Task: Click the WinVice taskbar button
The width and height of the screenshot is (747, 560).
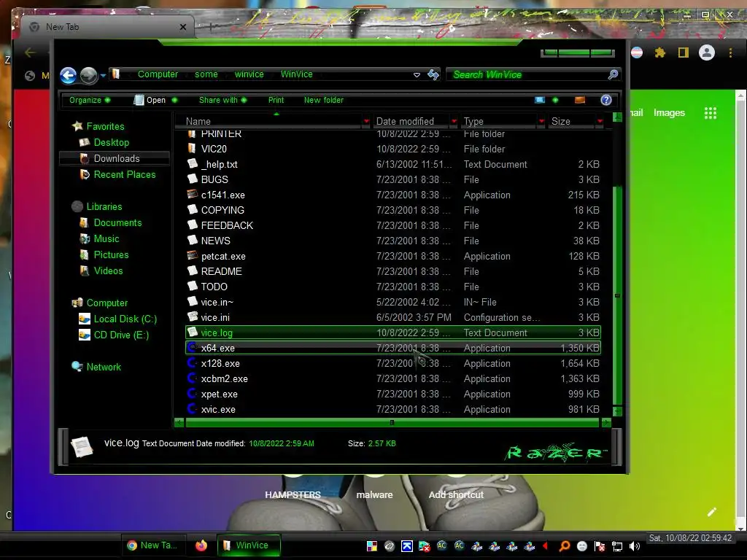Action: tap(249, 545)
